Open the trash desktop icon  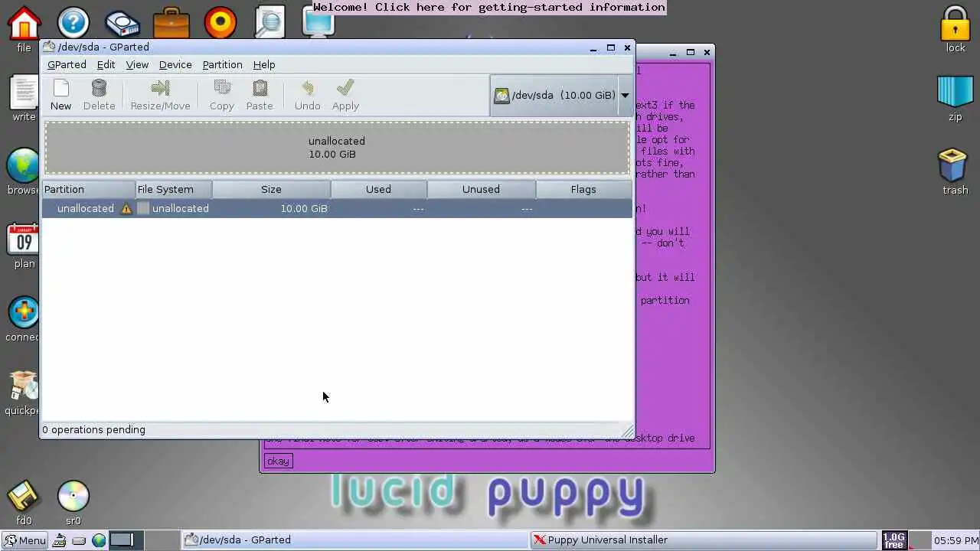point(955,165)
